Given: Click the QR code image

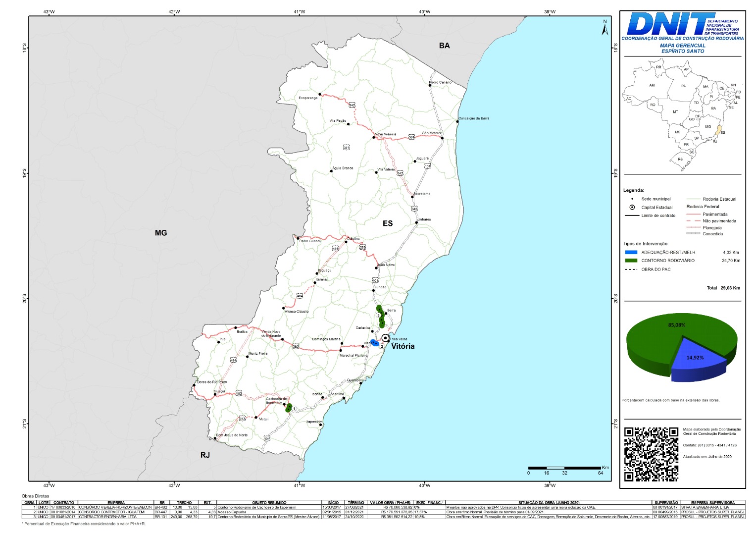Looking at the screenshot, I should [651, 454].
